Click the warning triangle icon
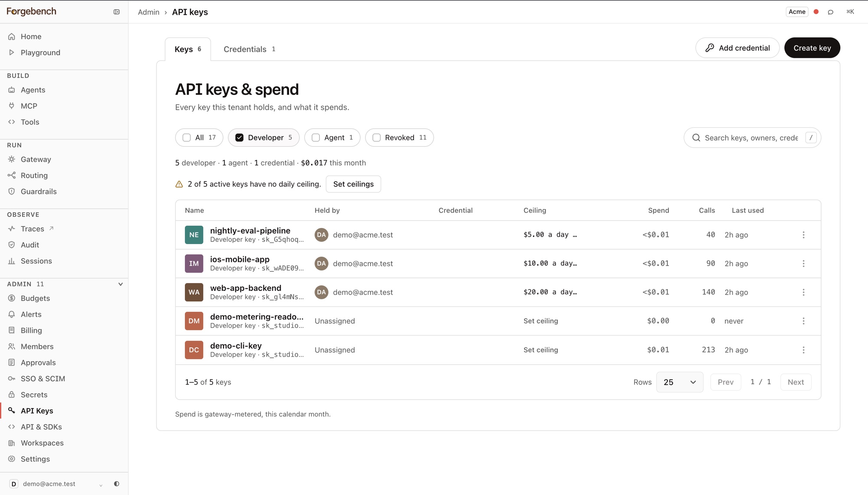868x495 pixels. point(179,184)
